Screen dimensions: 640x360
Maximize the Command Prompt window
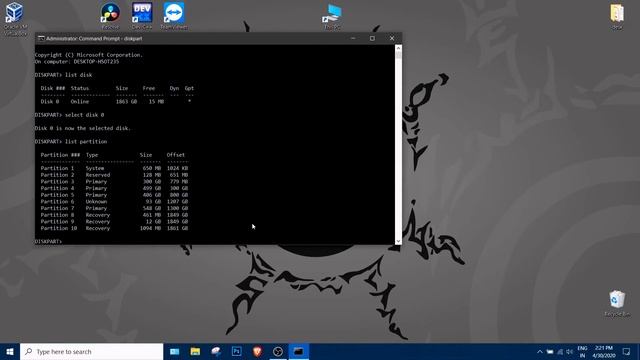pos(372,38)
